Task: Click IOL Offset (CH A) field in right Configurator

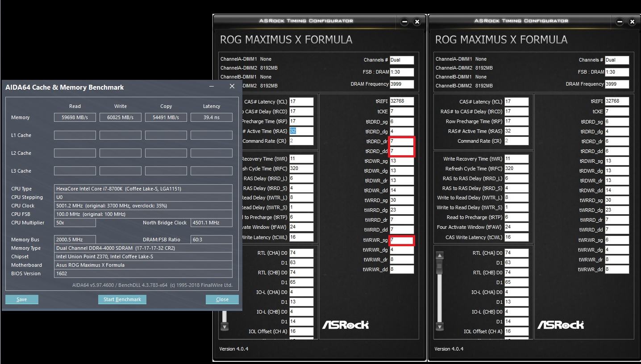Action: point(516,331)
